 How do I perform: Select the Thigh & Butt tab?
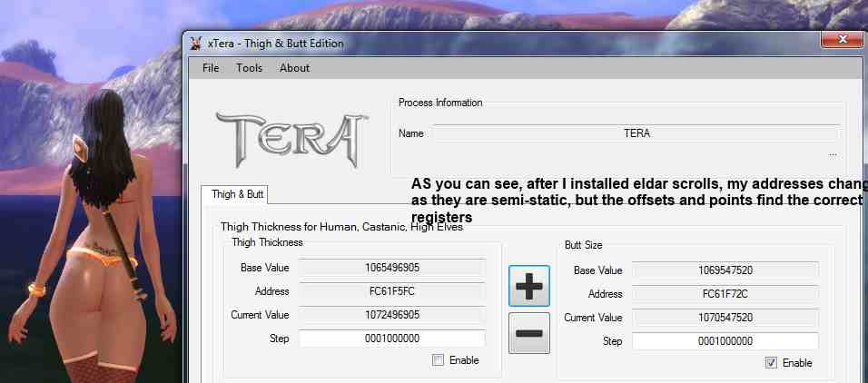[x=237, y=194]
